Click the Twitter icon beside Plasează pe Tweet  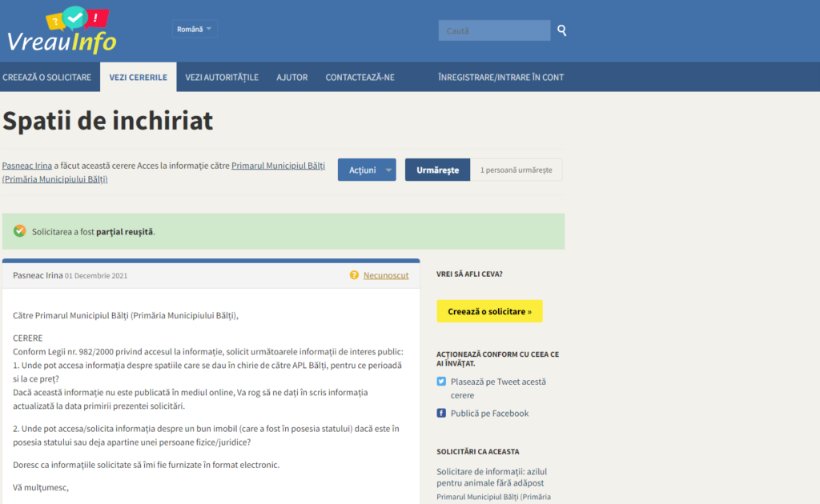[x=441, y=382]
